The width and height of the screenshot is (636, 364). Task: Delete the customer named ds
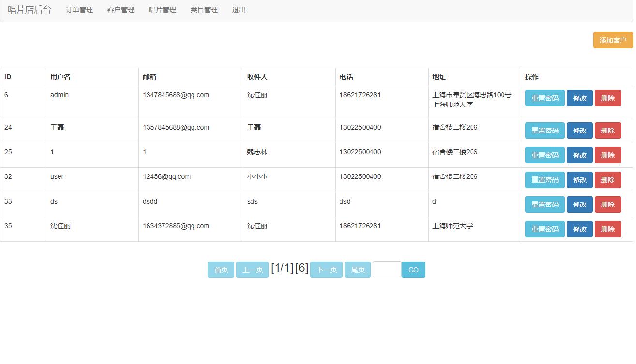point(607,204)
